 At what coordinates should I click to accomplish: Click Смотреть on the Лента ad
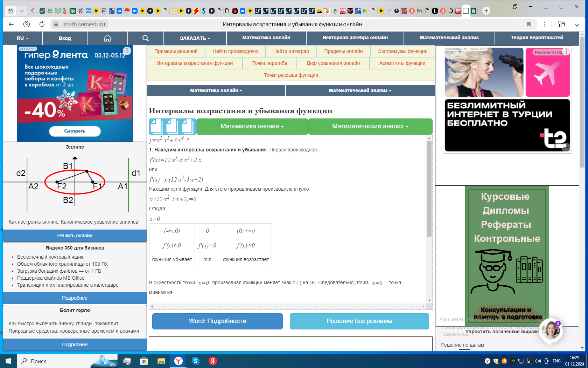click(x=75, y=131)
